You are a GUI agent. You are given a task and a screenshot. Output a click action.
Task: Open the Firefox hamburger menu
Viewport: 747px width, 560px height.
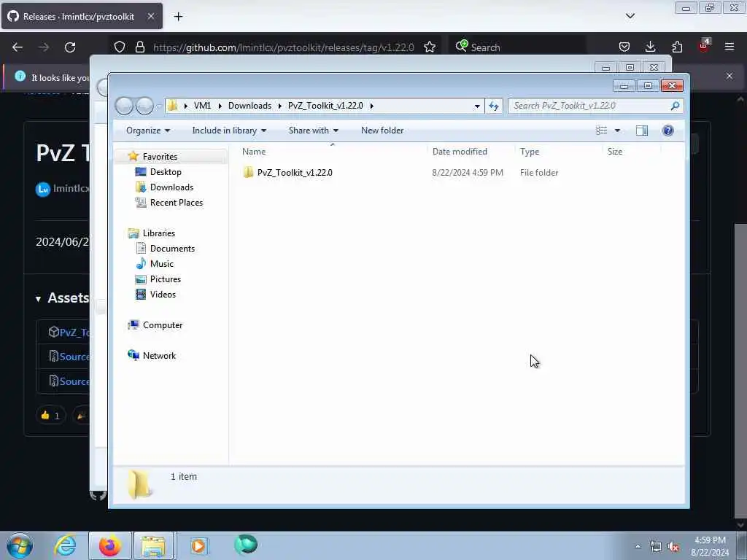(x=729, y=47)
